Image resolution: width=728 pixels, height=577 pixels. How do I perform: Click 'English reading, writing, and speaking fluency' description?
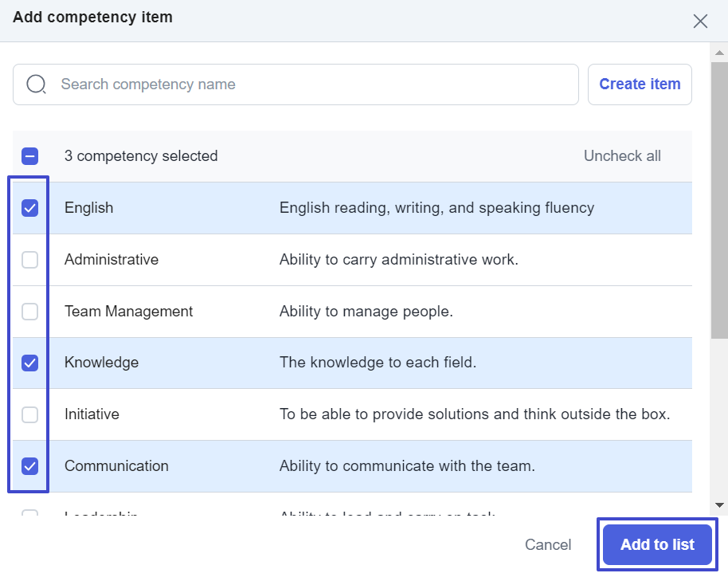coord(437,208)
